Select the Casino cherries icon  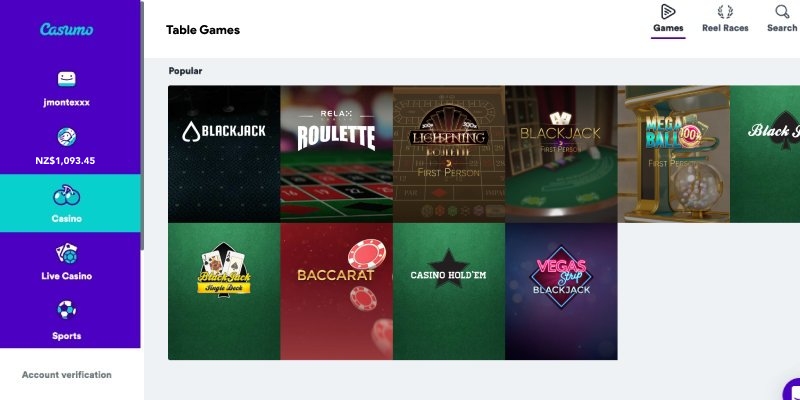[66, 195]
